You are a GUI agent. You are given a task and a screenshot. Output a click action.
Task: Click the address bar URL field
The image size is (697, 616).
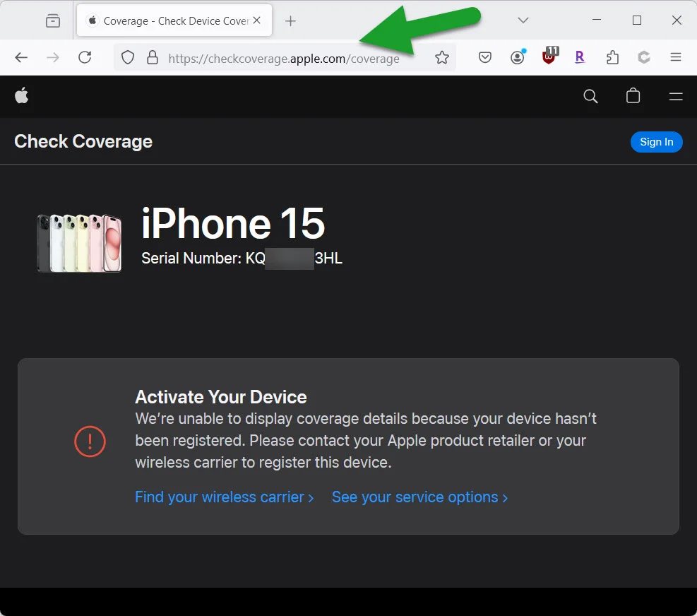(282, 59)
